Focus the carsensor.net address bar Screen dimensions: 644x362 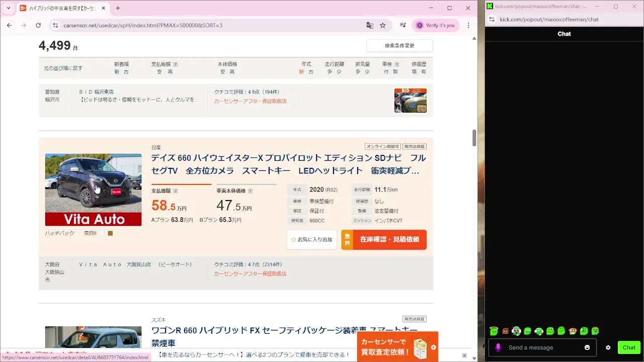211,25
